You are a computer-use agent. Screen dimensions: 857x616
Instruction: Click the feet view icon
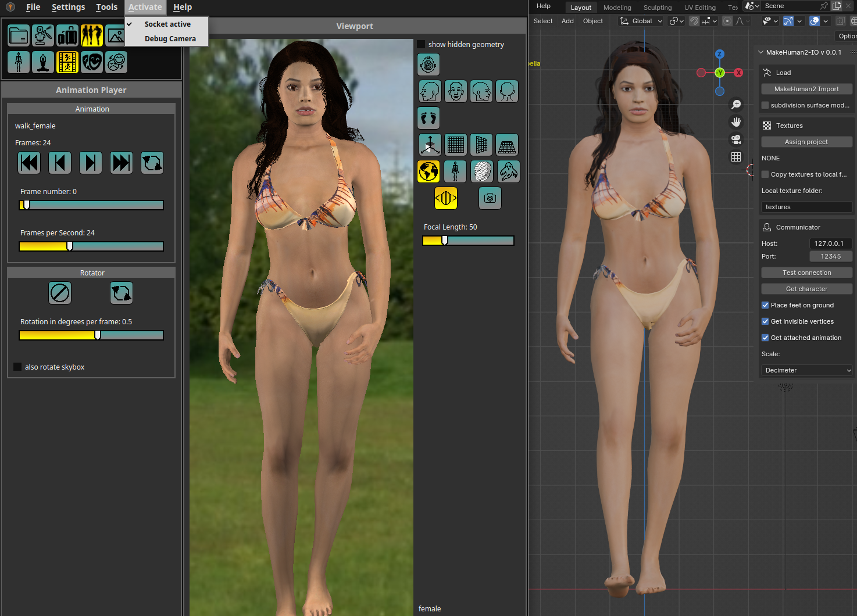click(x=428, y=118)
